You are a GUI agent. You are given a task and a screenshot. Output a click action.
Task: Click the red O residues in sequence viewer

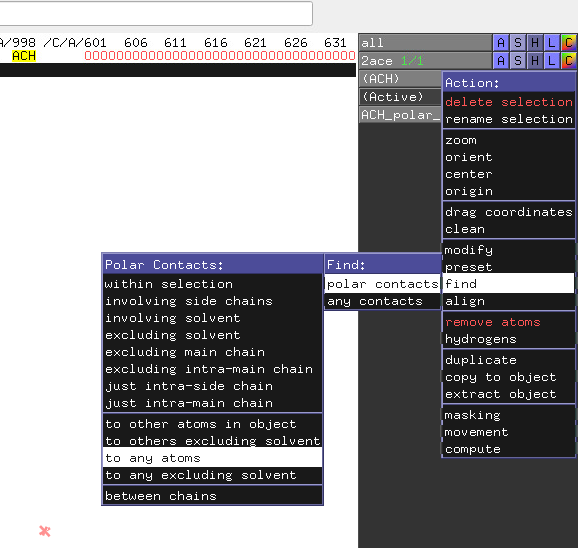point(220,56)
